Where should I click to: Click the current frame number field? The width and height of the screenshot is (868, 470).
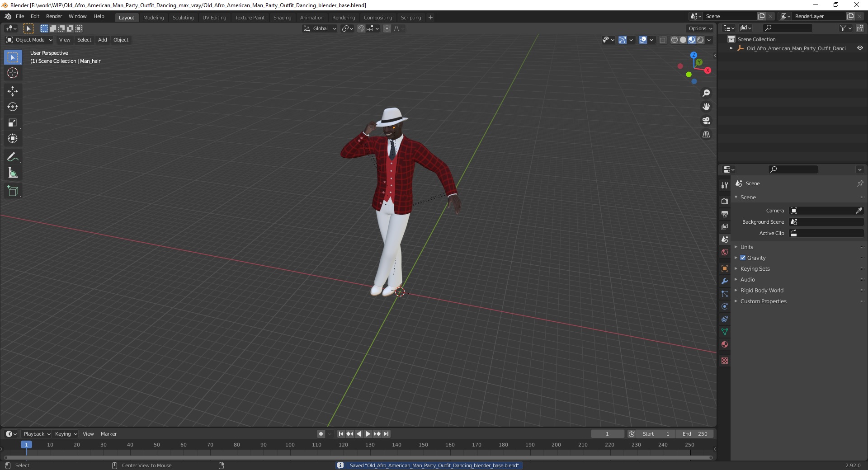coord(607,434)
